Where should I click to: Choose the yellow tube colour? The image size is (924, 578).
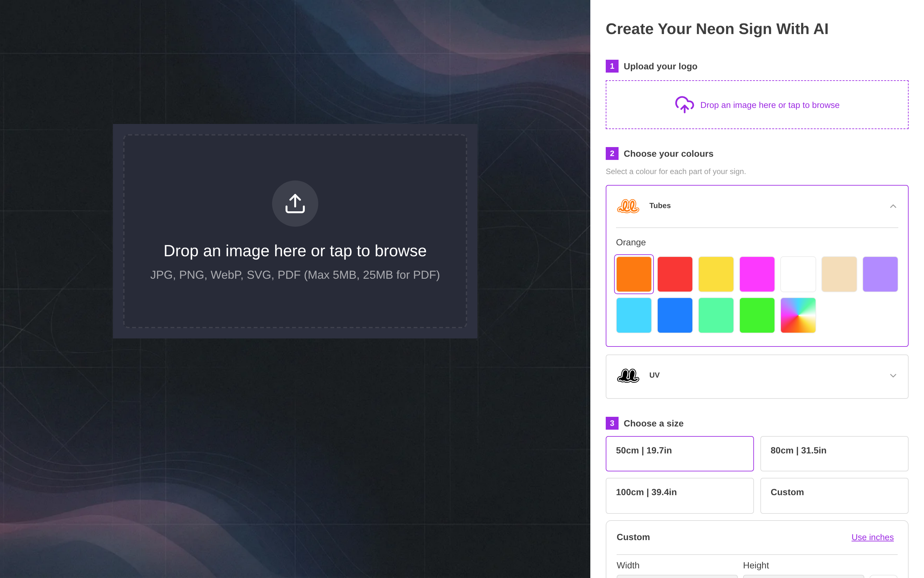tap(716, 274)
